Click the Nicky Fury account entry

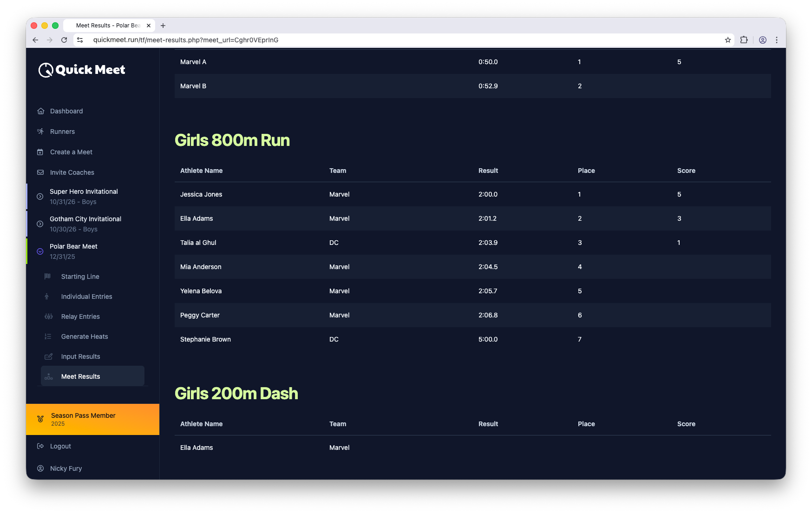pyautogui.click(x=65, y=468)
